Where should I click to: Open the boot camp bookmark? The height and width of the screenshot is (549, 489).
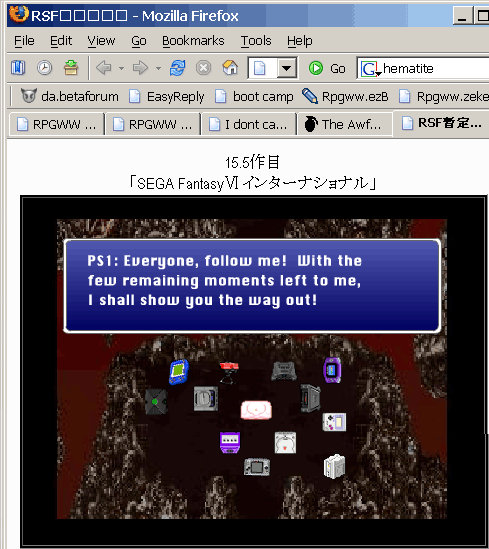[x=254, y=96]
